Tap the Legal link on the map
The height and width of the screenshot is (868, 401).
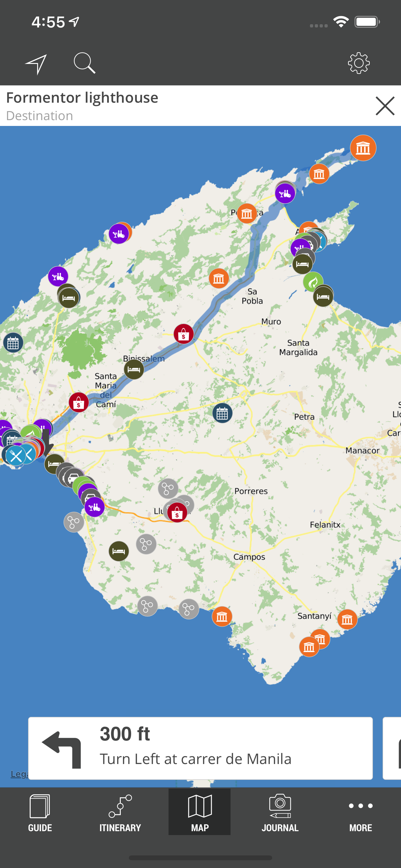click(x=19, y=774)
